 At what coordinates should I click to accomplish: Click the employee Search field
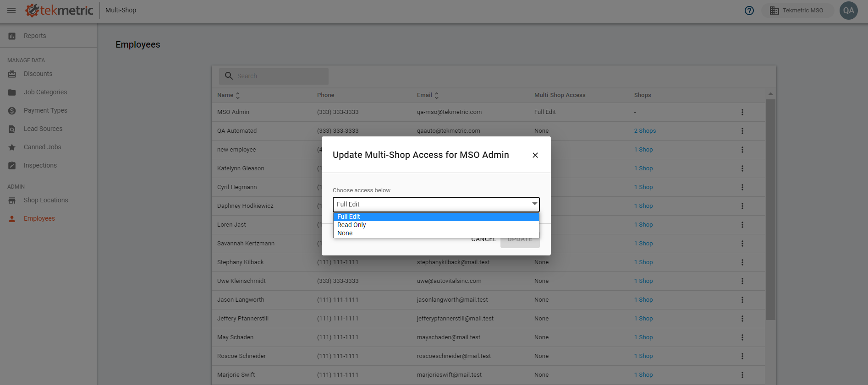point(274,76)
